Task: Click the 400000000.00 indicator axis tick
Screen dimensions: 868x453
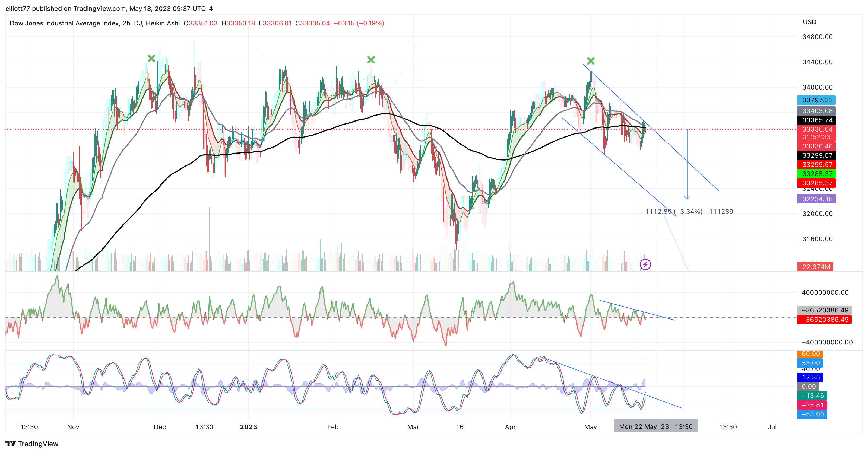Action: tap(825, 292)
